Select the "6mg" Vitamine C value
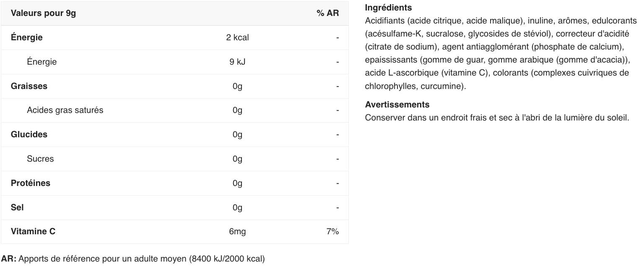This screenshot has width=644, height=267. [237, 231]
